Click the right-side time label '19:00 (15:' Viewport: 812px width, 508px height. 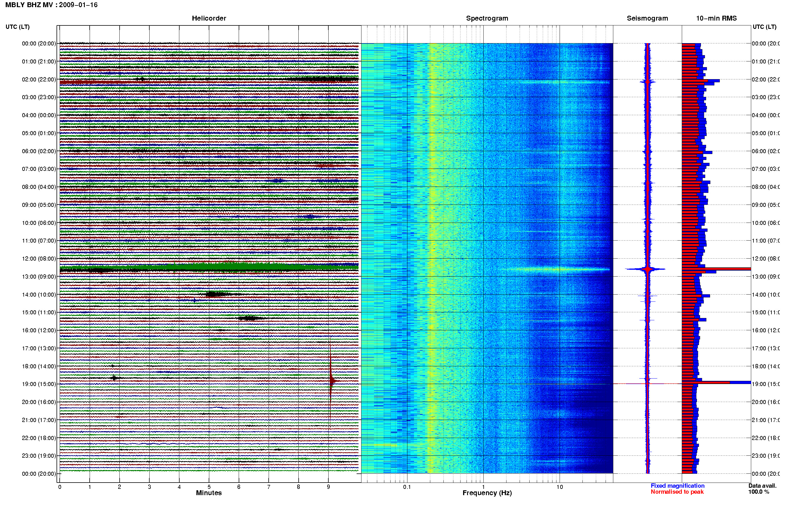[766, 384]
